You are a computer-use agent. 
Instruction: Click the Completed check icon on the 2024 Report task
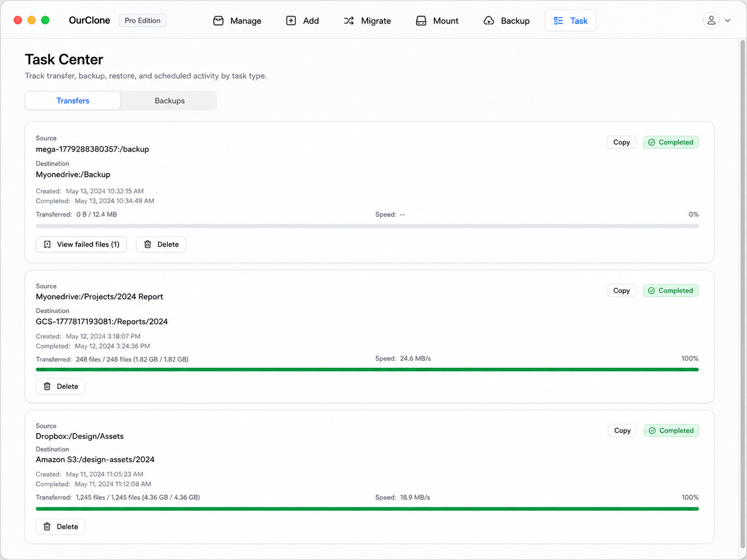click(652, 291)
